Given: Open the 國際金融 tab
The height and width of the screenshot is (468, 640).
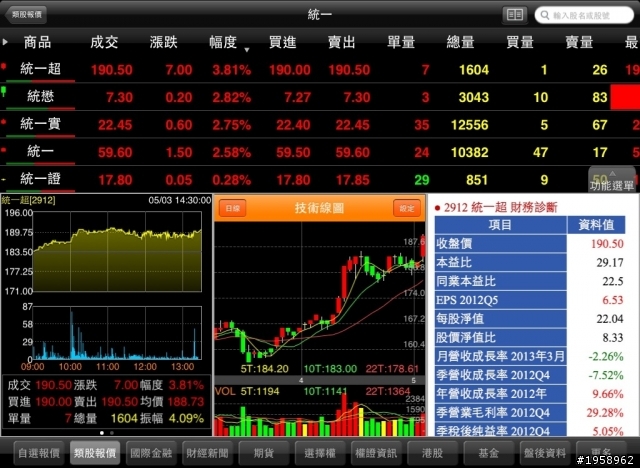Looking at the screenshot, I should [151, 453].
